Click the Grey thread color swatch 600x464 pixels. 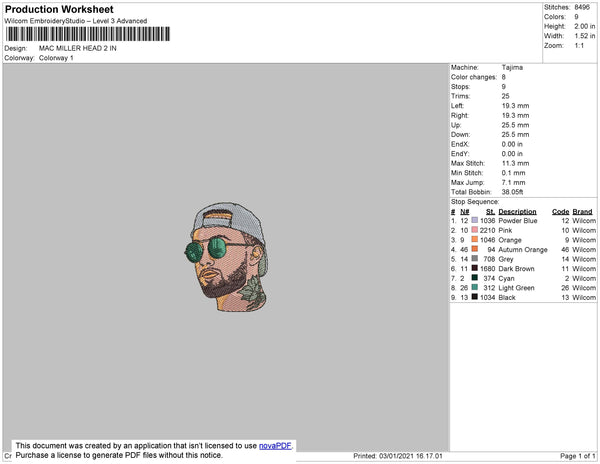click(474, 259)
